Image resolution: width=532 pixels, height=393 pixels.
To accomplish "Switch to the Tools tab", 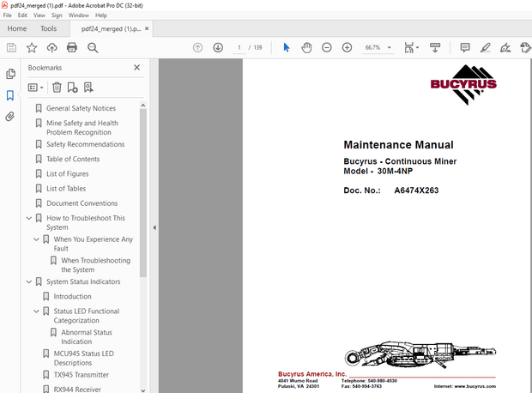I will click(49, 28).
